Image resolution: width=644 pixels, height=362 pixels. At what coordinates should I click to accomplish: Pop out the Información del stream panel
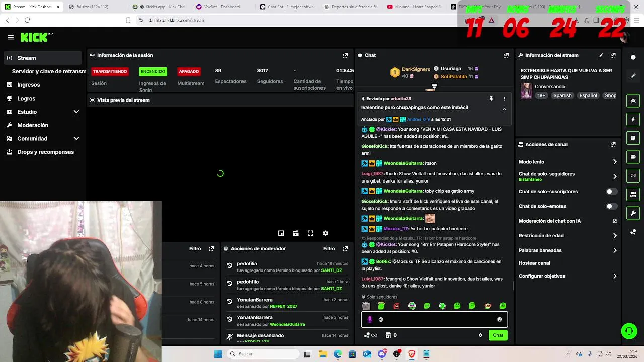coord(613,55)
